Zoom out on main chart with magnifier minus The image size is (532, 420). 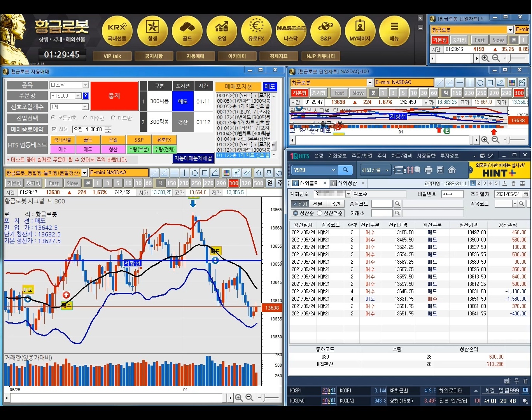249,398
